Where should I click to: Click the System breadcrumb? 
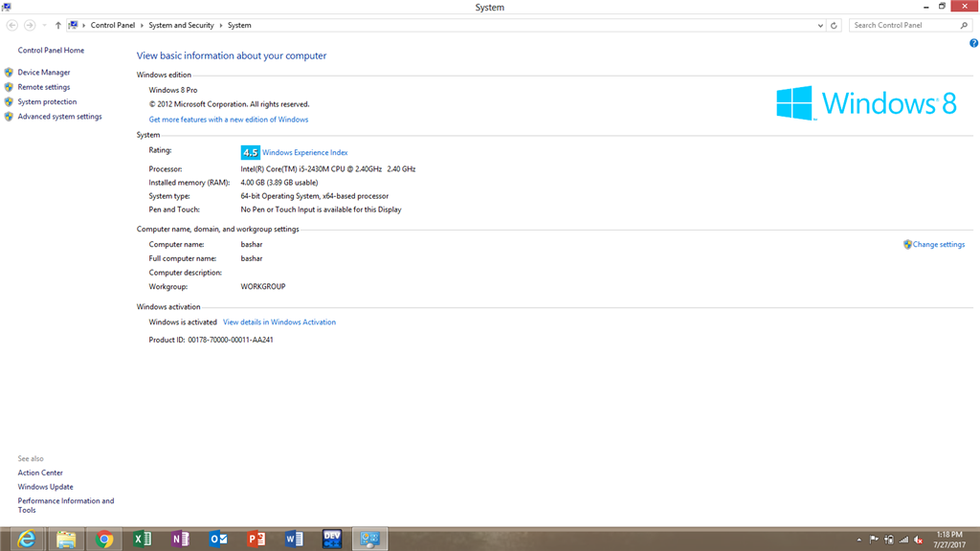point(239,25)
